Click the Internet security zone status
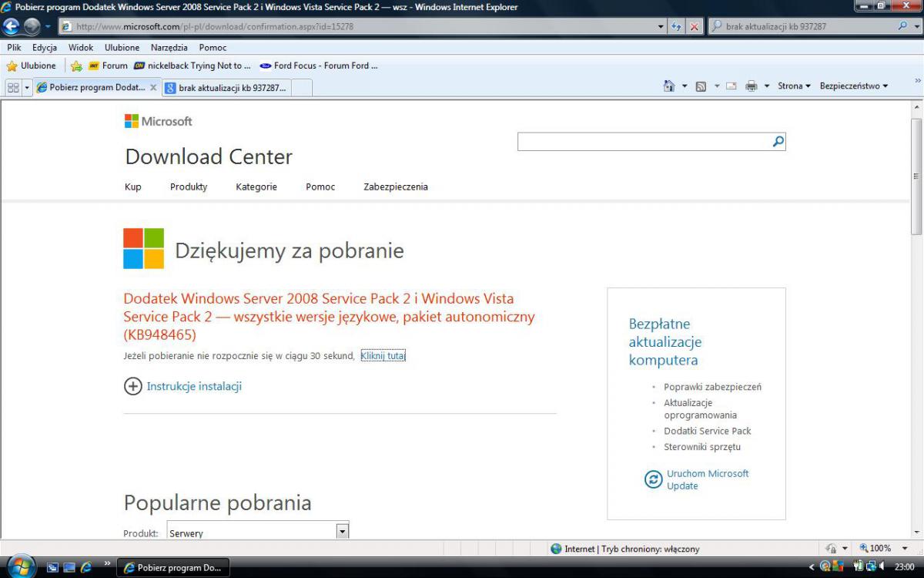Image resolution: width=924 pixels, height=578 pixels. tap(624, 549)
